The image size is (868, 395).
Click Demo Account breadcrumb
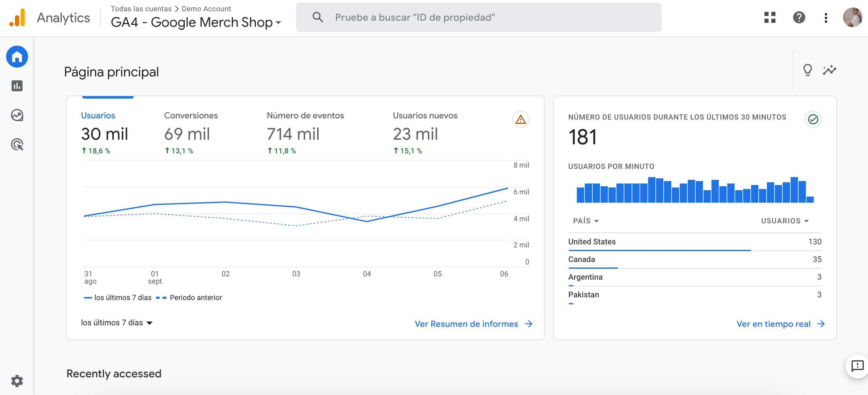click(x=206, y=9)
